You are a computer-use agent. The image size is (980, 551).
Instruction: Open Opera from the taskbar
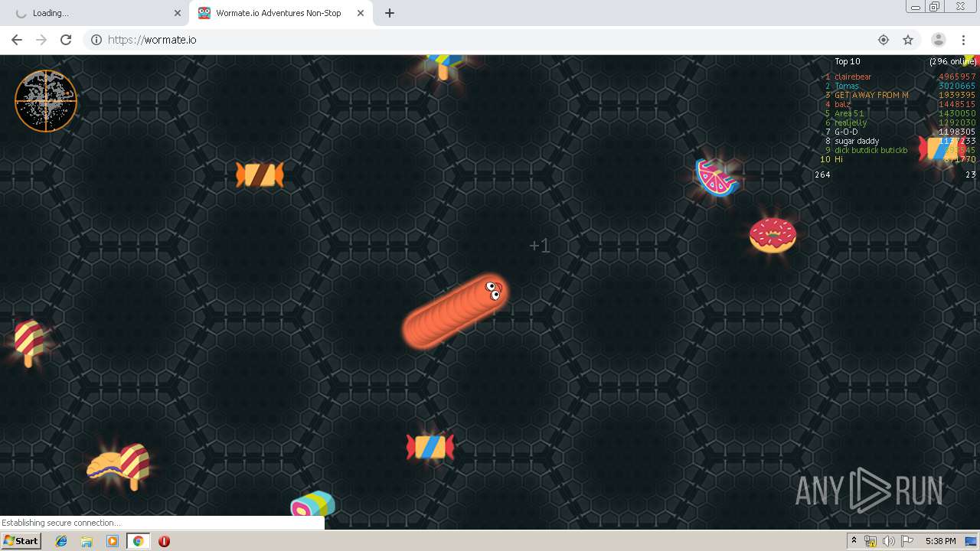164,541
